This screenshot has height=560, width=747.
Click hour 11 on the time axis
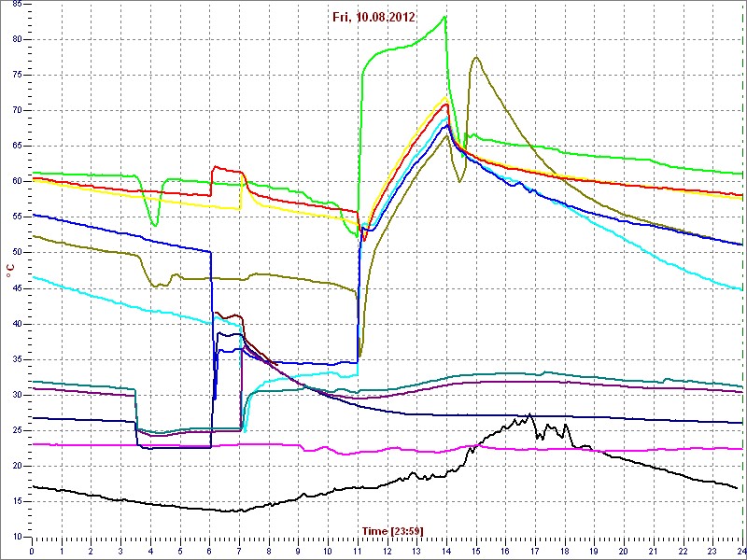tap(358, 551)
